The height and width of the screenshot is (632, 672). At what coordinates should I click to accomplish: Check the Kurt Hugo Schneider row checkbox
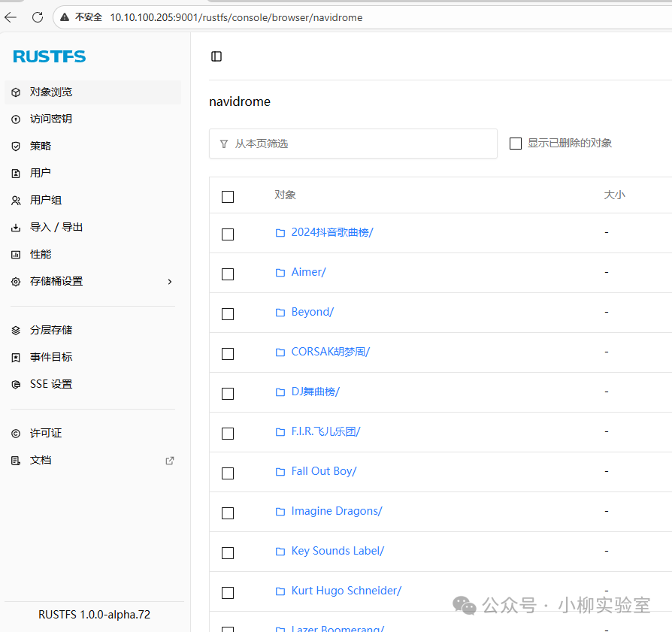pos(228,593)
